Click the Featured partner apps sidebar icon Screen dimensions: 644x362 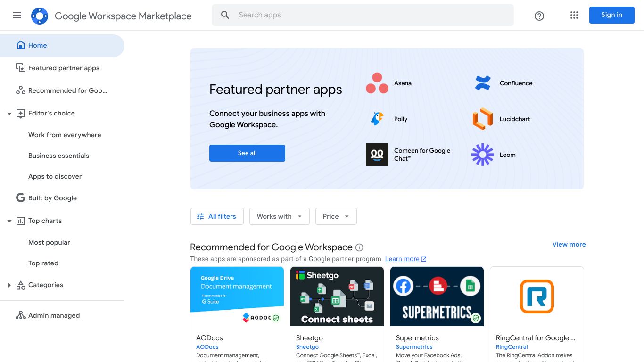pyautogui.click(x=20, y=68)
